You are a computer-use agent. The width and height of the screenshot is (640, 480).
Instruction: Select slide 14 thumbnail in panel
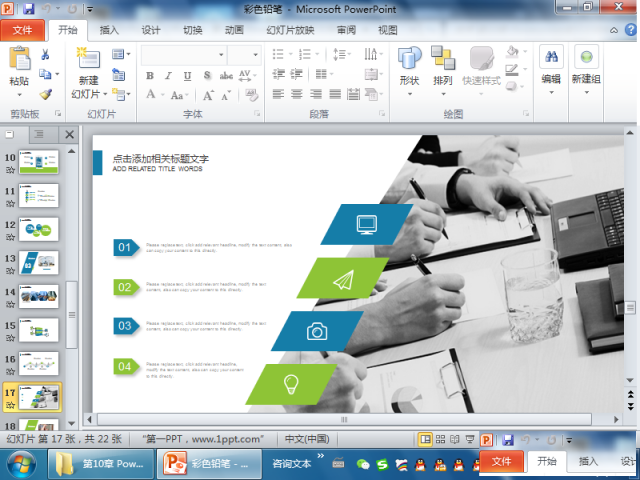[38, 295]
